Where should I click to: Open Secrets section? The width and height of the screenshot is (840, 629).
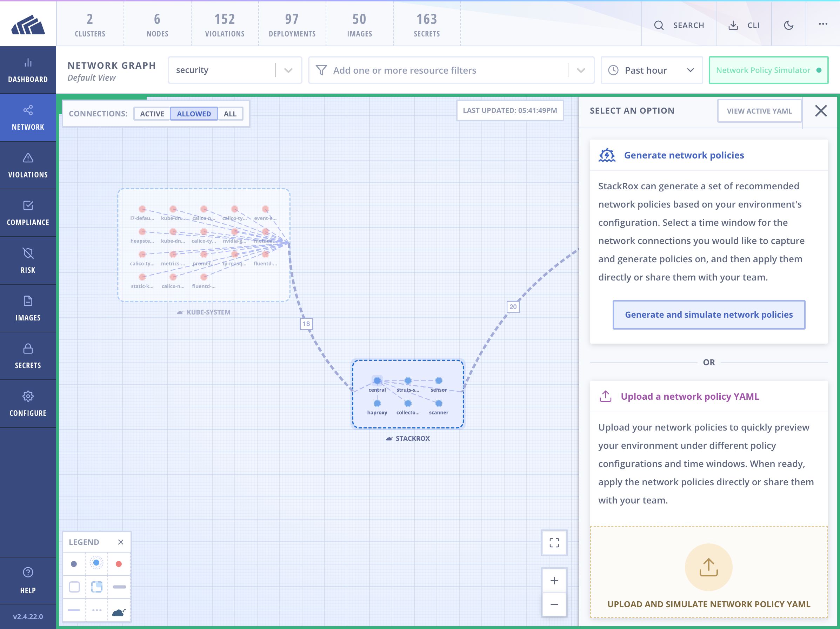point(28,356)
